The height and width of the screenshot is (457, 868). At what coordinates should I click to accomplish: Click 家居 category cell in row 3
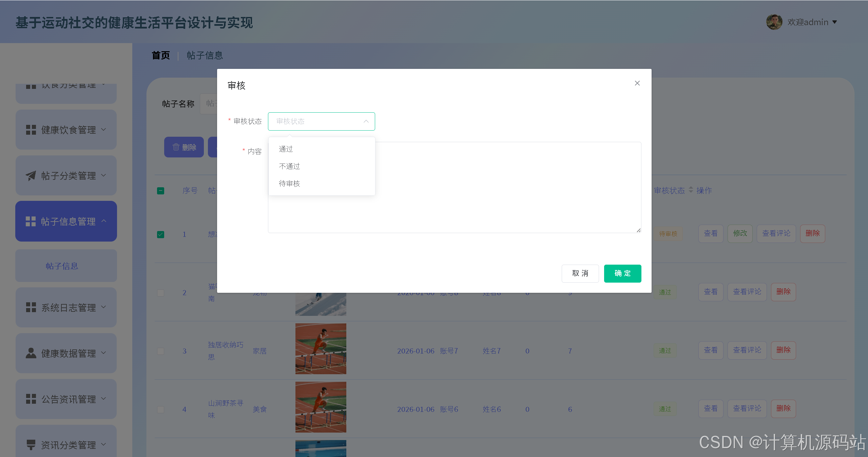pos(259,351)
